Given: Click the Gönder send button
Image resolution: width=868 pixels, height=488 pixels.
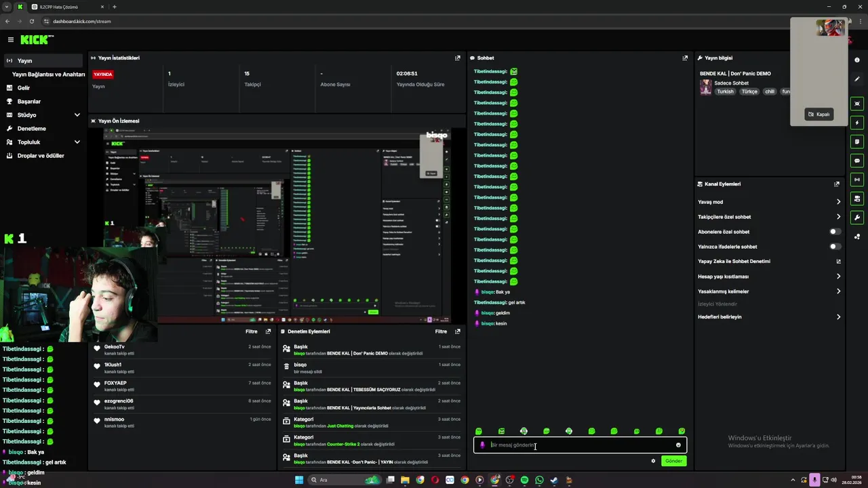Looking at the screenshot, I should (673, 461).
